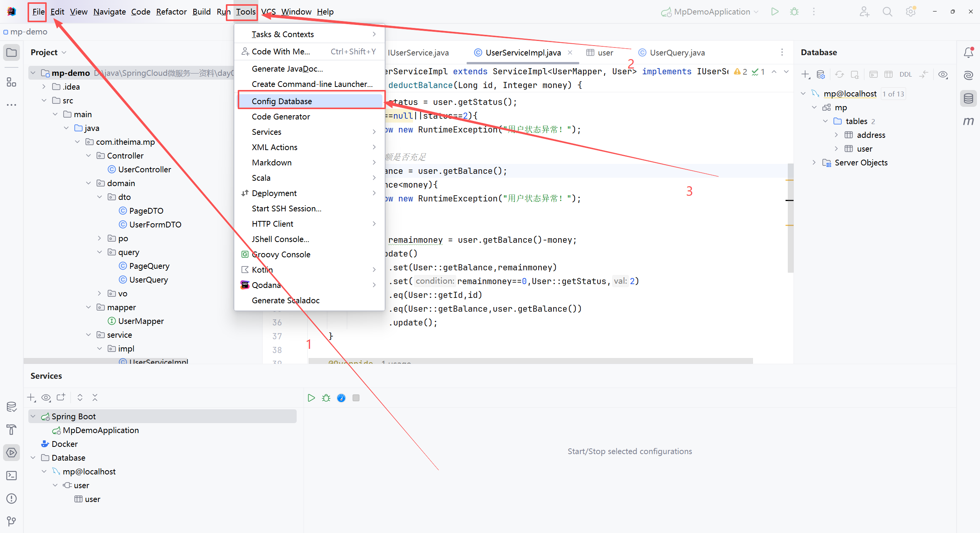
Task: Click the Notifications bell icon
Action: click(968, 52)
